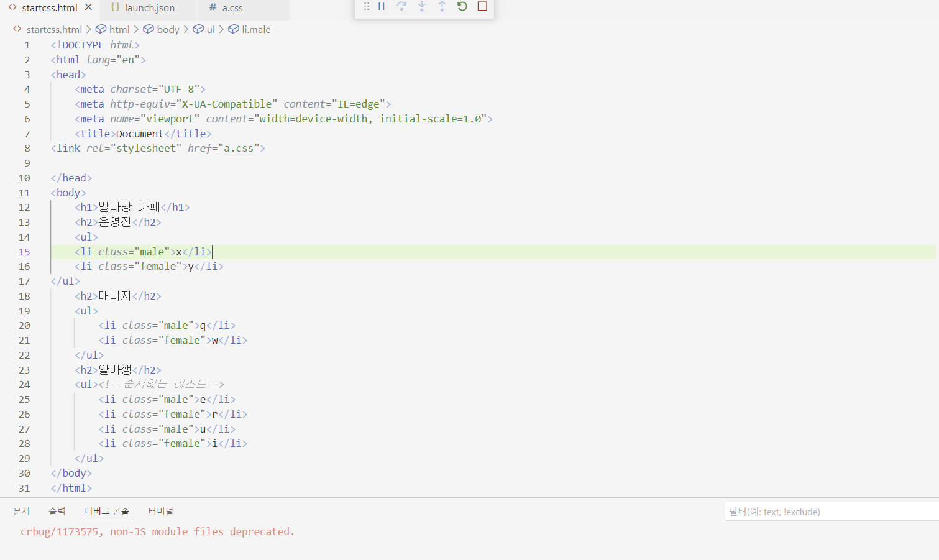Click the debug Step Into icon

point(422,6)
